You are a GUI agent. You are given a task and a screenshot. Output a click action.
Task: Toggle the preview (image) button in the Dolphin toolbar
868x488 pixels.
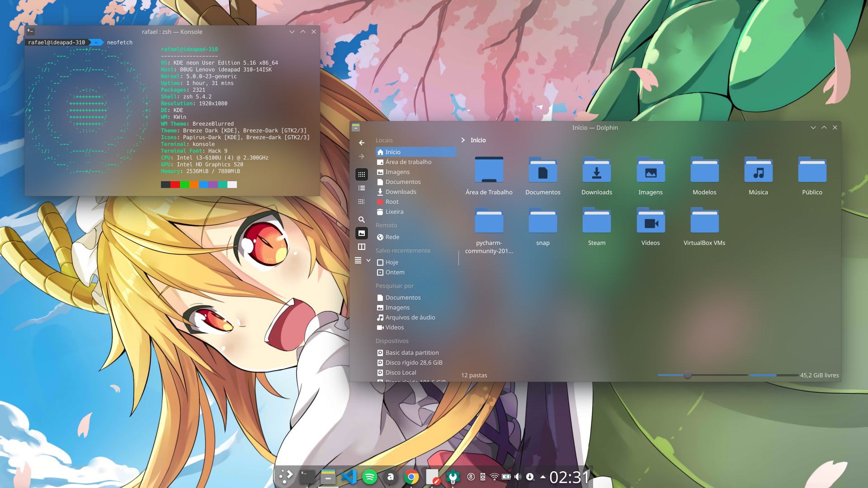pos(362,233)
